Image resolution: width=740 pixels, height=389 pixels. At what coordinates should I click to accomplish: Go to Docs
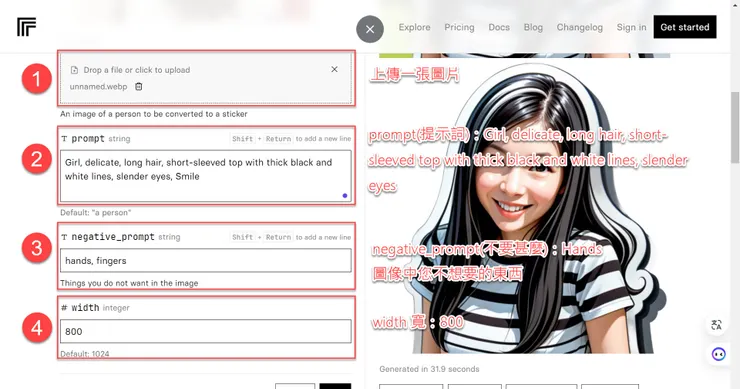coord(499,27)
